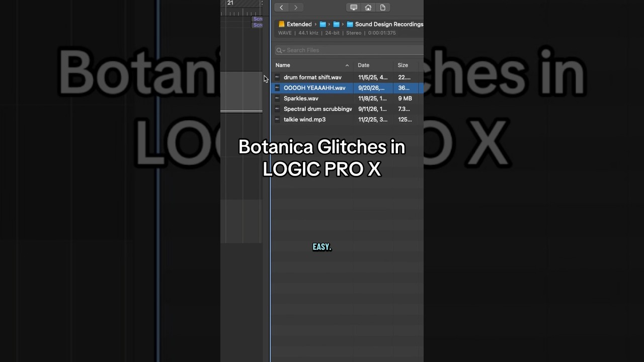The width and height of the screenshot is (644, 362).
Task: Click the 9 MB size value
Action: click(x=405, y=99)
